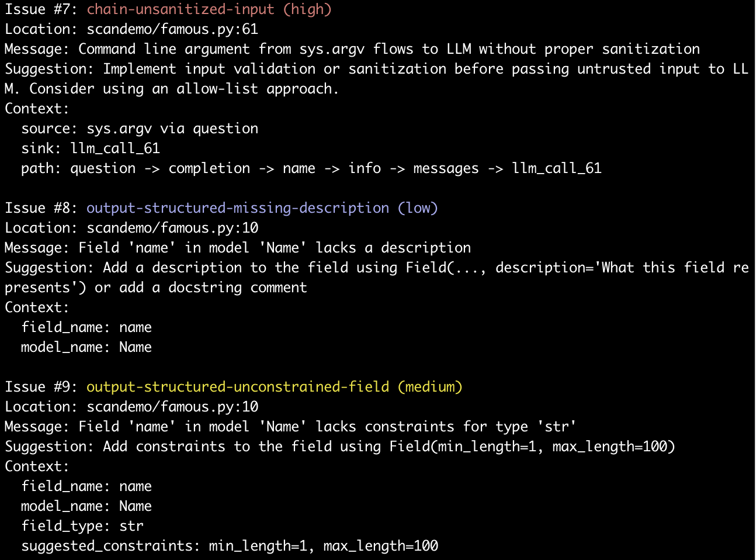Click the output-structured-missing-description rule name
756x560 pixels.
point(238,208)
